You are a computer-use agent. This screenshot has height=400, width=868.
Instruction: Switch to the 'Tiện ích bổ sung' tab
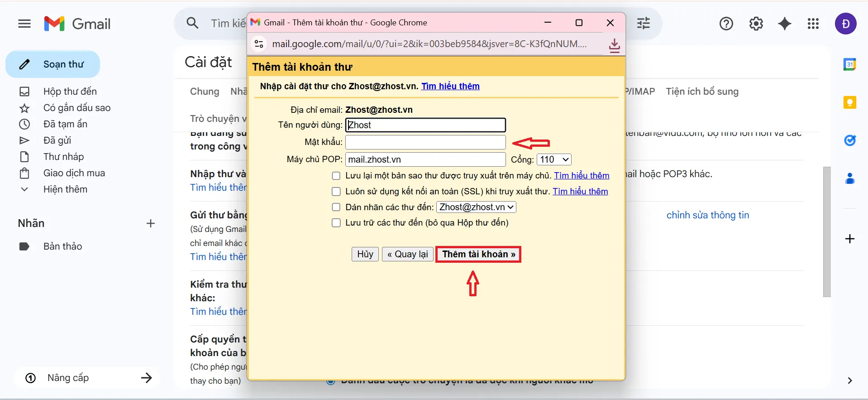(x=702, y=92)
